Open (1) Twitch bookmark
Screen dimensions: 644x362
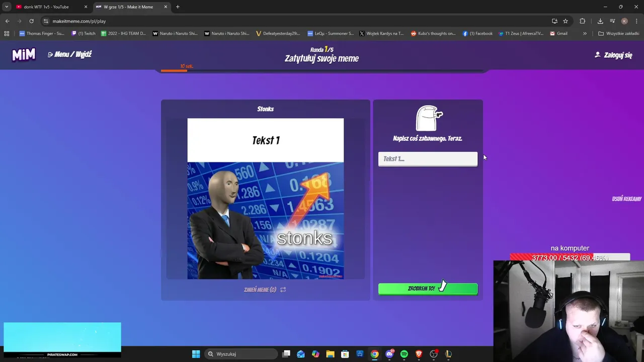click(84, 34)
